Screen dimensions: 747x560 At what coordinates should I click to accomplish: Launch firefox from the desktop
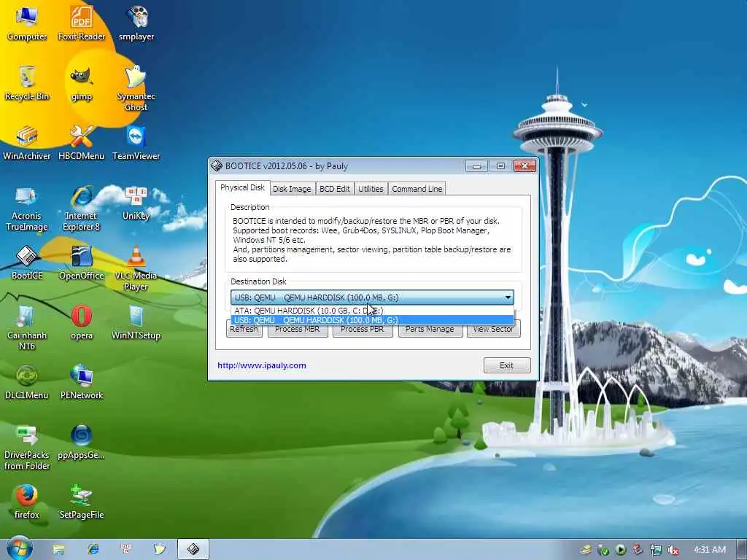pyautogui.click(x=27, y=502)
